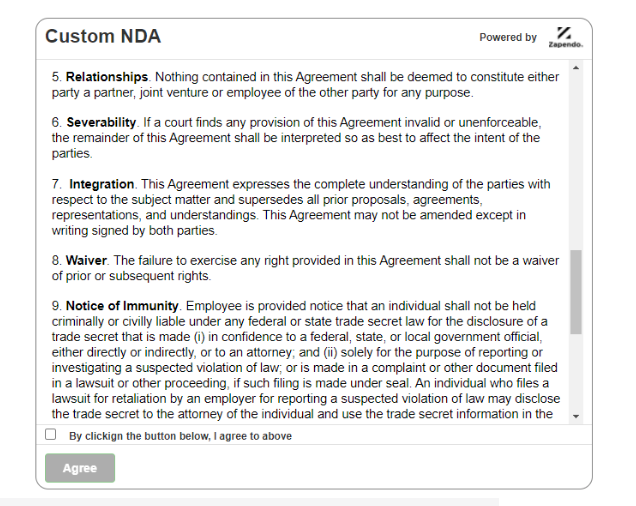Select the Severability heading

101,122
